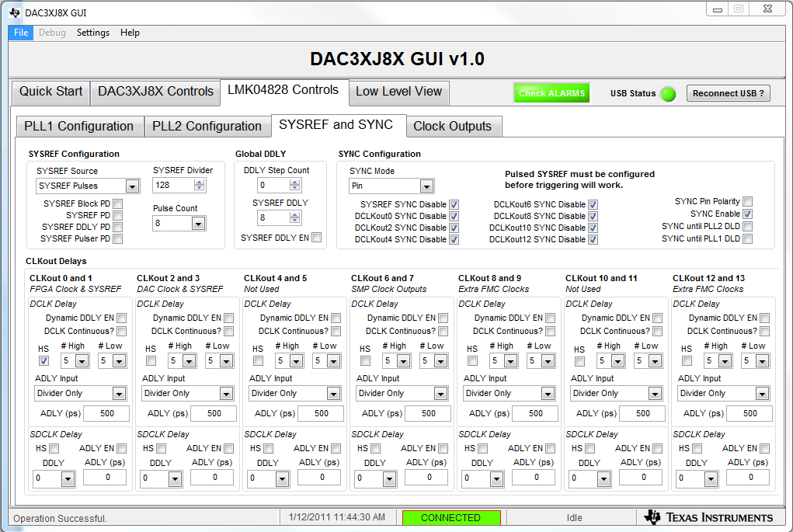
Task: Click the 'FPGA Clock & SYSREF' label
Action: click(75, 289)
